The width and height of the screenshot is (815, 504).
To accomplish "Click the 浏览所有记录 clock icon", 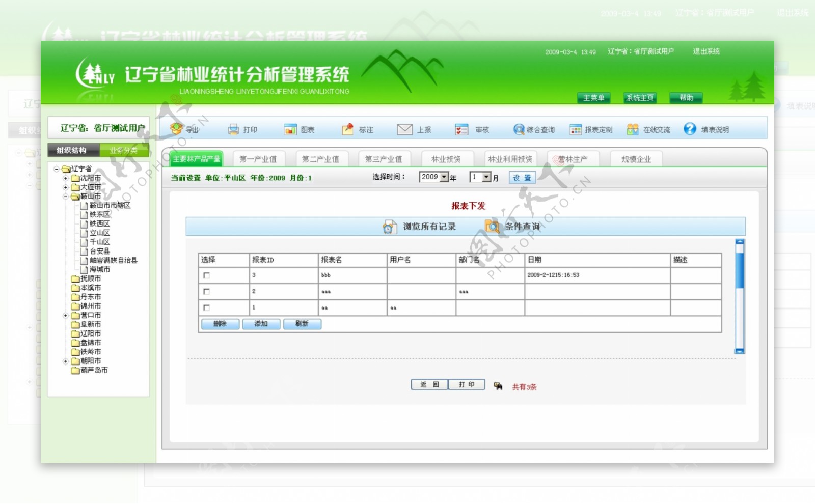I will click(x=390, y=227).
